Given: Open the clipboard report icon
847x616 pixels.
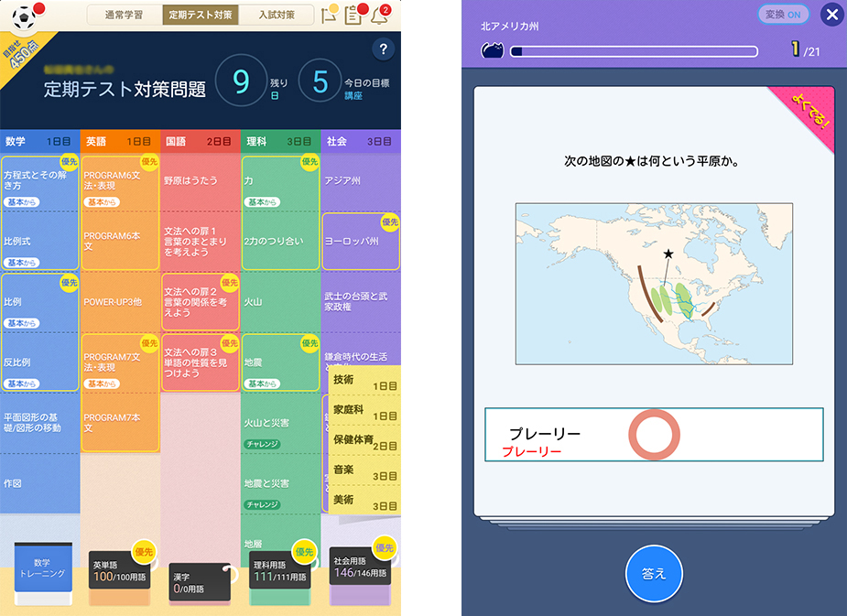Looking at the screenshot, I should click(355, 16).
